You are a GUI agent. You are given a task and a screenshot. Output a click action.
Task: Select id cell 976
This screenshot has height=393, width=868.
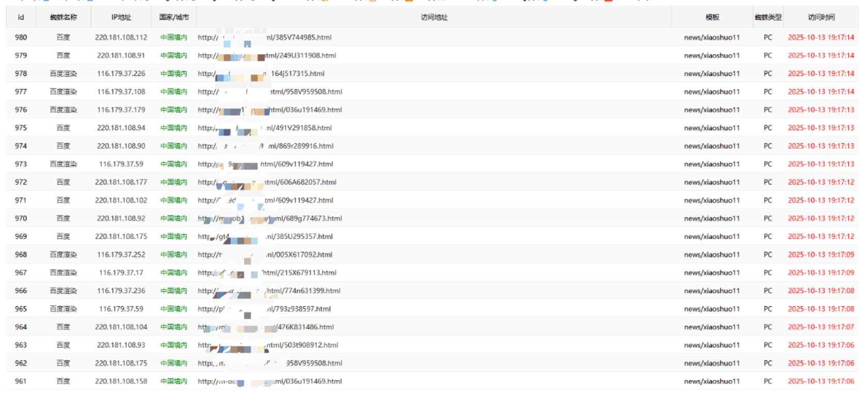point(21,110)
